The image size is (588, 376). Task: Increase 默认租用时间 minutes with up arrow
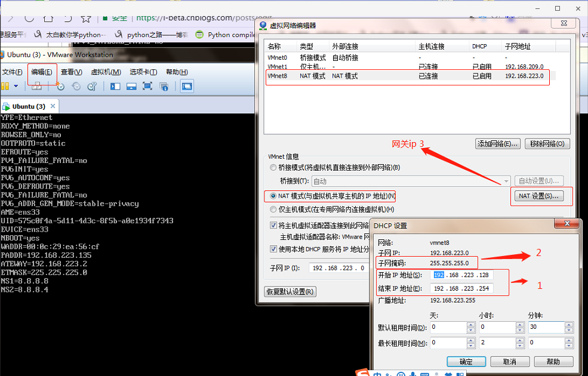(568, 325)
